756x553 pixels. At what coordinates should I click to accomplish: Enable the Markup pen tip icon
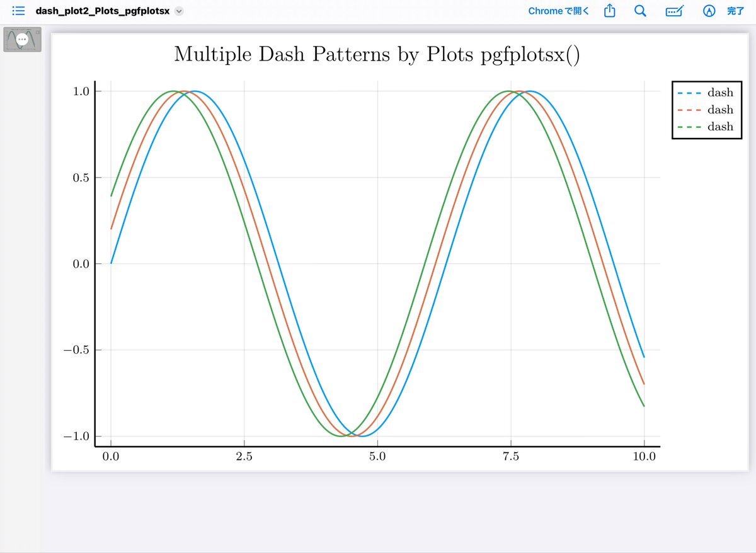[x=709, y=11]
